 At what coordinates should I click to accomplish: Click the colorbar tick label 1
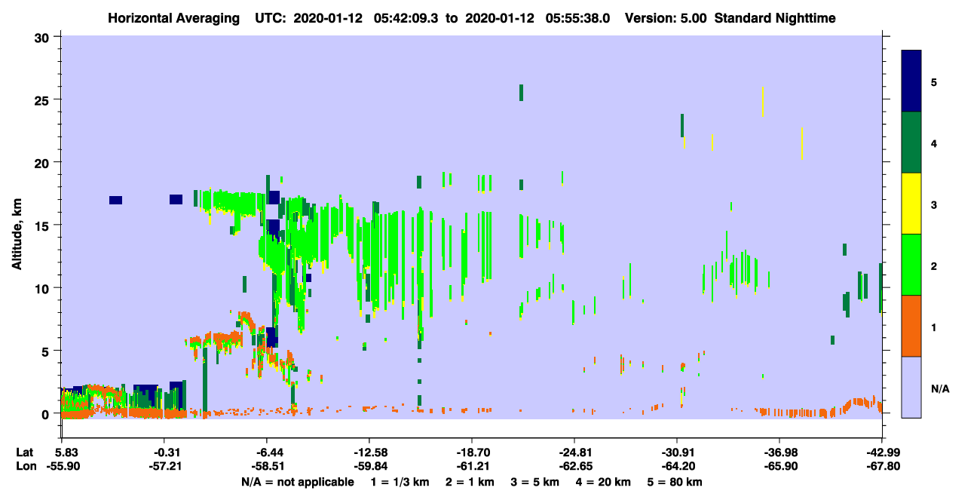(x=934, y=327)
